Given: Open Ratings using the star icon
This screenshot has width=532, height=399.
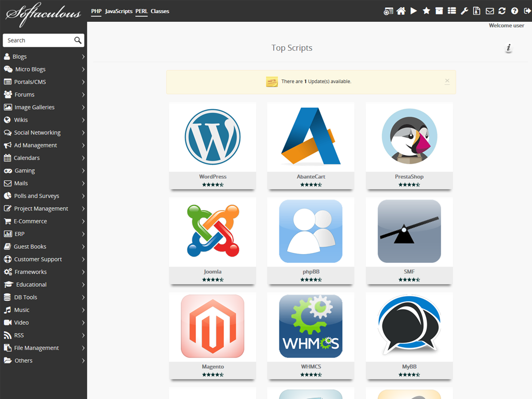Looking at the screenshot, I should 426,10.
